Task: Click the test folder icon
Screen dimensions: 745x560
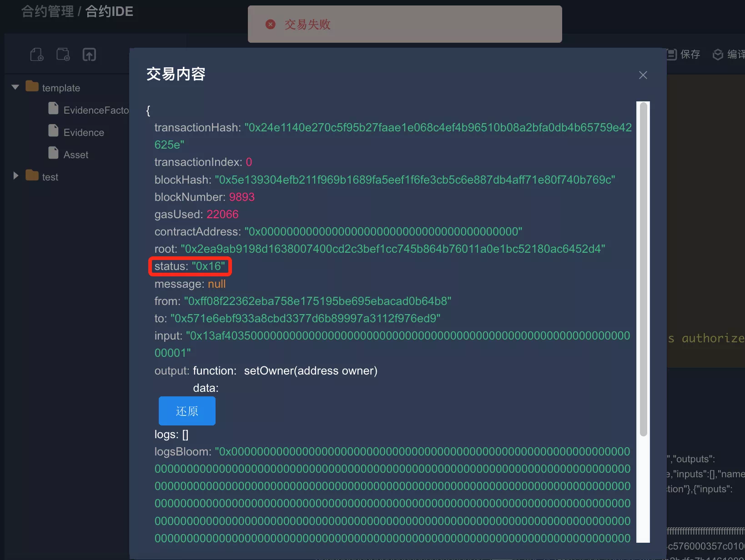Action: [32, 175]
